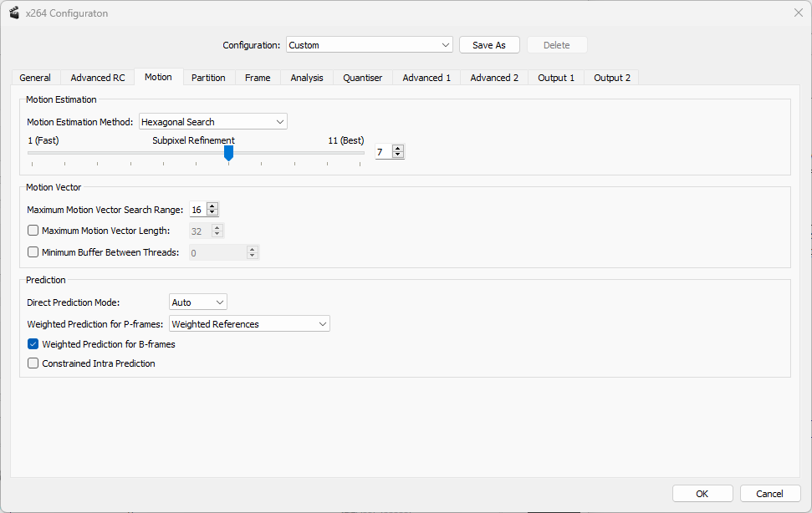Open Motion Estimation Method dropdown

coord(213,121)
